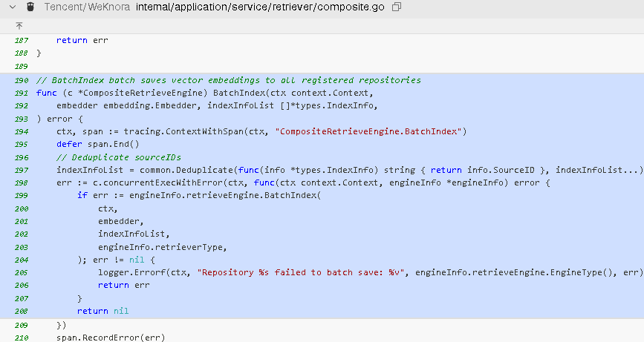Select line number 208
Screen dimensions: 644x342
(21, 311)
